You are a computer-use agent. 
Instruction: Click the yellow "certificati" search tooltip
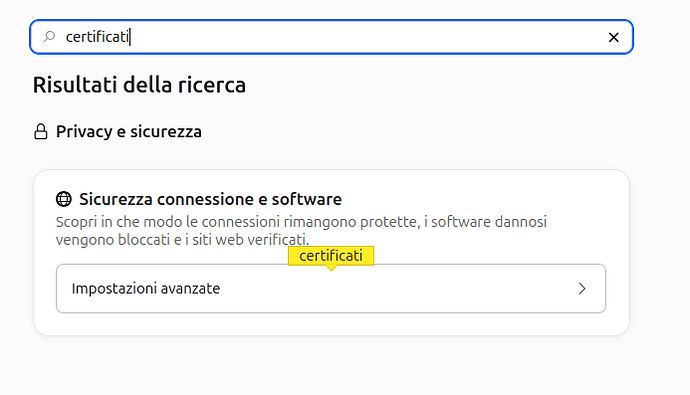coord(331,256)
